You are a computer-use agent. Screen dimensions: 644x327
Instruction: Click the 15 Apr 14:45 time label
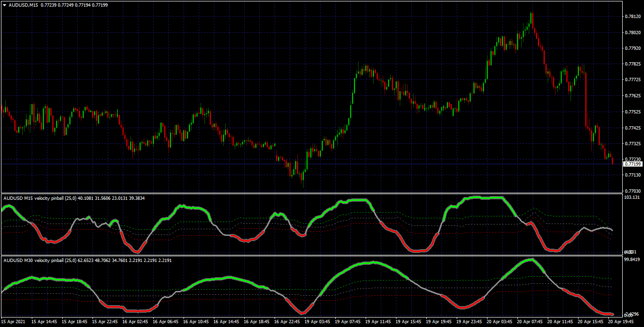coord(45,321)
